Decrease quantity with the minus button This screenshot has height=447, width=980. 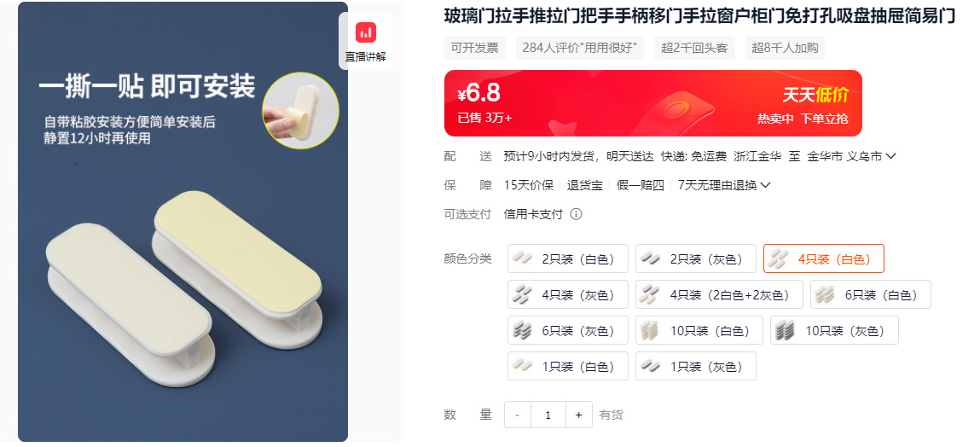[x=518, y=415]
